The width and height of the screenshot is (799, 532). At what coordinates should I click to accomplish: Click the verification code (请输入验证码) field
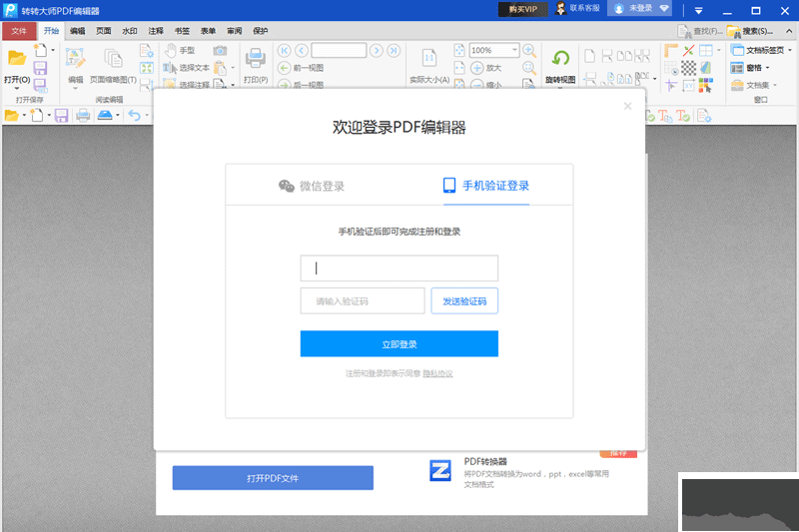click(363, 300)
